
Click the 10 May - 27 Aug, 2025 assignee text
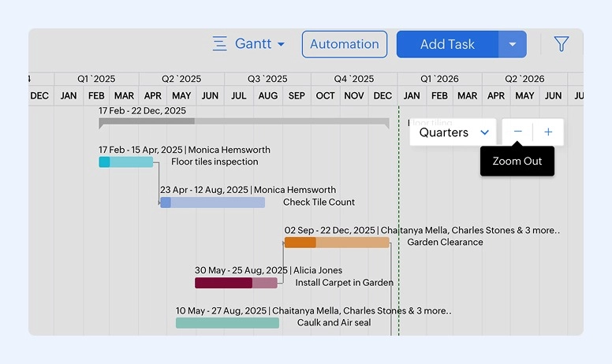pos(313,311)
